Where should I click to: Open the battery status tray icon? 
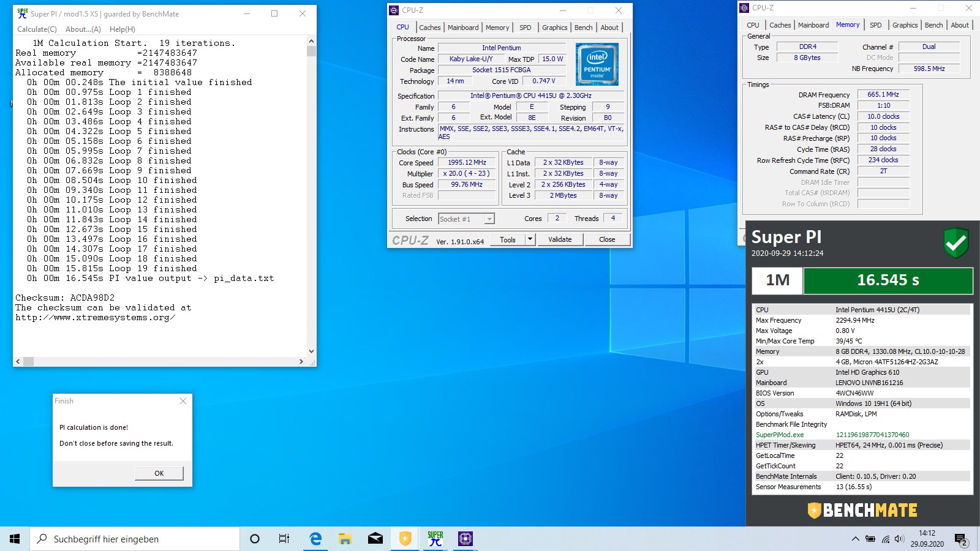(870, 539)
